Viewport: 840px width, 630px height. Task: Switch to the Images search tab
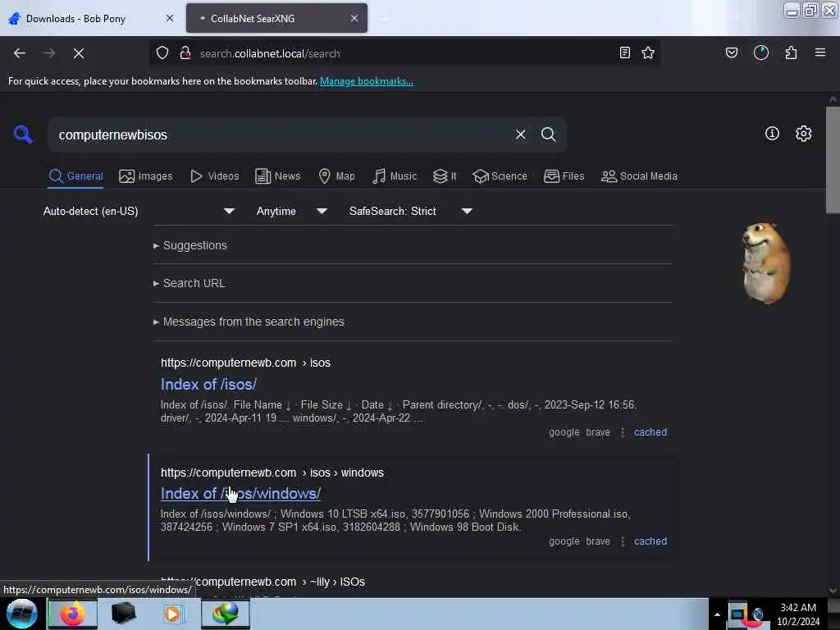[x=146, y=176]
